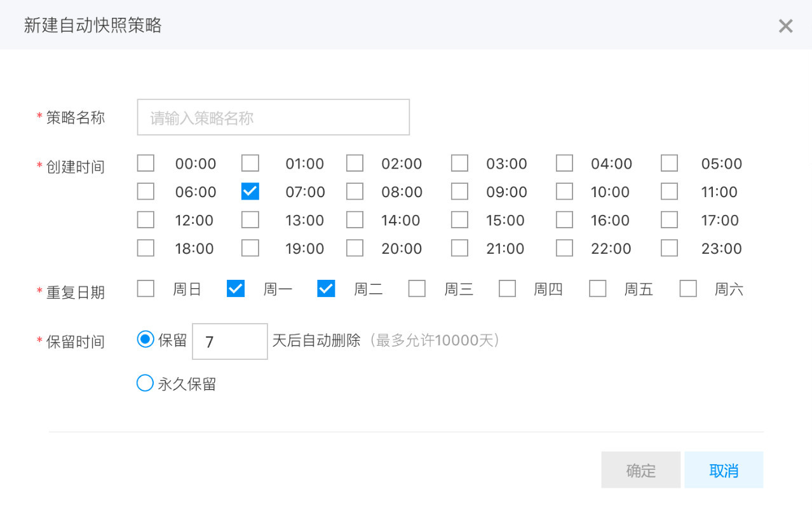Viewport: 812px width, 524px height.
Task: Enable the 20:00 time checkbox
Action: pos(355,248)
